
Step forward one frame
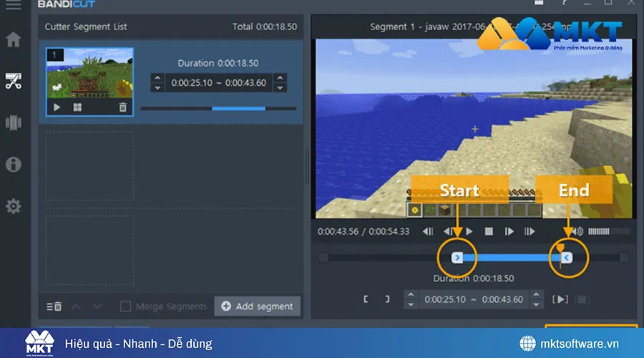509,231
